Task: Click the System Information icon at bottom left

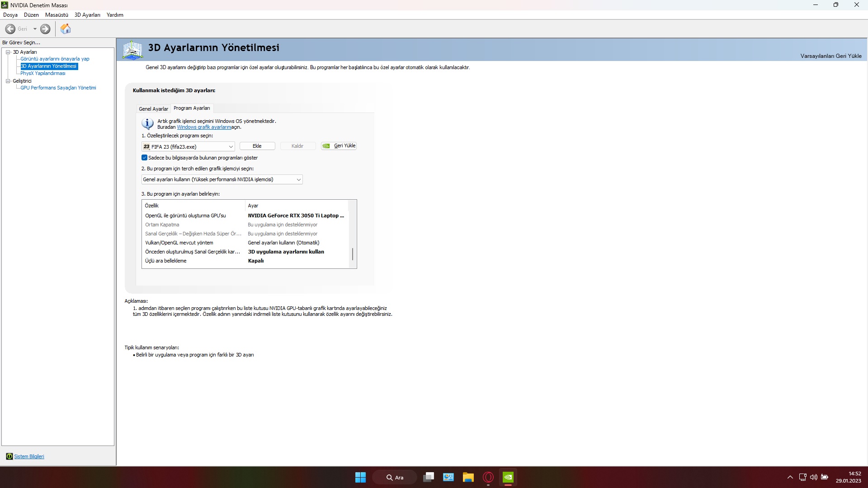Action: pyautogui.click(x=9, y=456)
